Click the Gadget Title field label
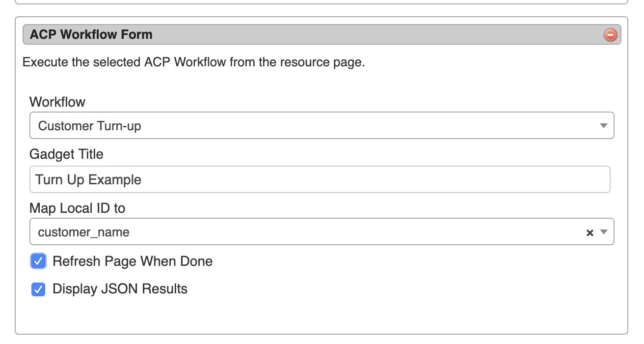 coord(66,154)
